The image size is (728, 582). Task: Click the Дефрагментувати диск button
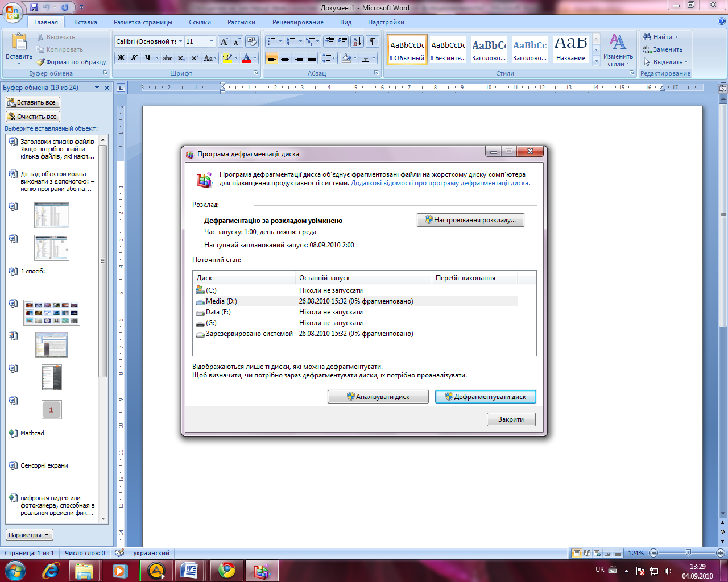[x=486, y=397]
